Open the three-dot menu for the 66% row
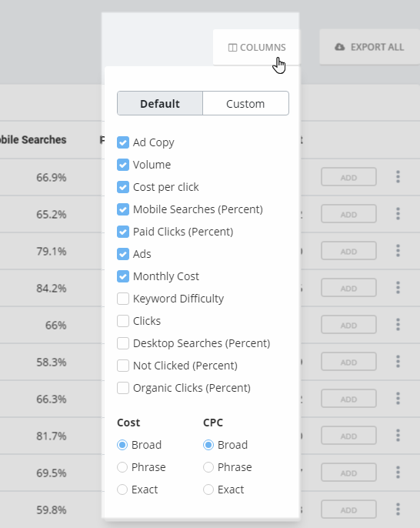The image size is (420, 528). click(398, 325)
